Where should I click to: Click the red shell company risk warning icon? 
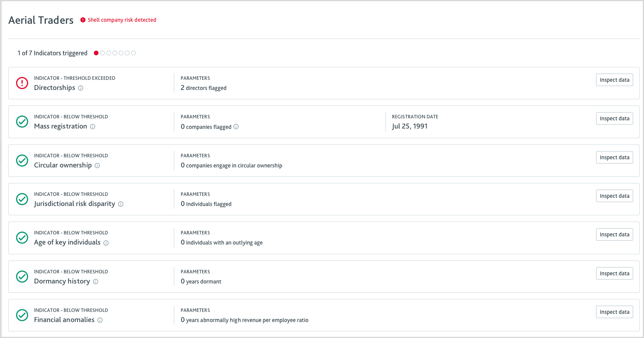pyautogui.click(x=83, y=20)
